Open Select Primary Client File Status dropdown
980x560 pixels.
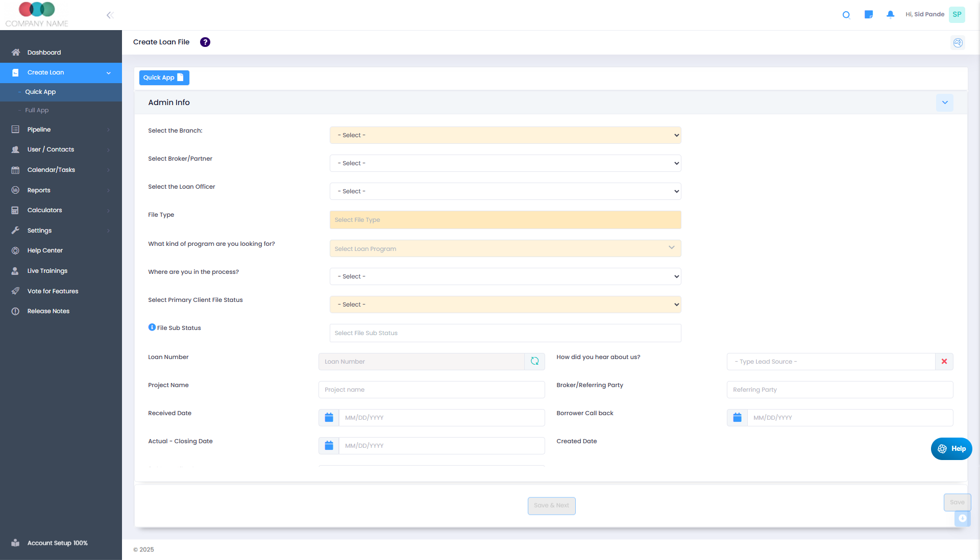pos(505,304)
